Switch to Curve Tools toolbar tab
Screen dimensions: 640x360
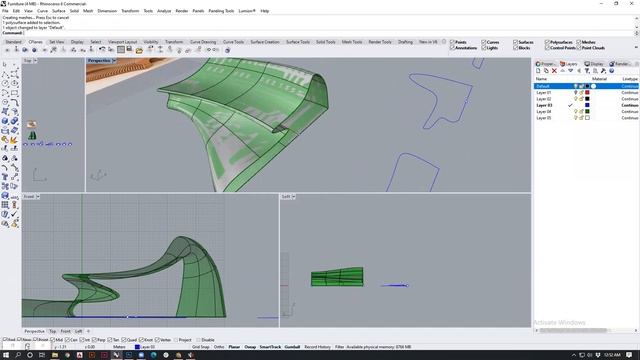pyautogui.click(x=233, y=42)
